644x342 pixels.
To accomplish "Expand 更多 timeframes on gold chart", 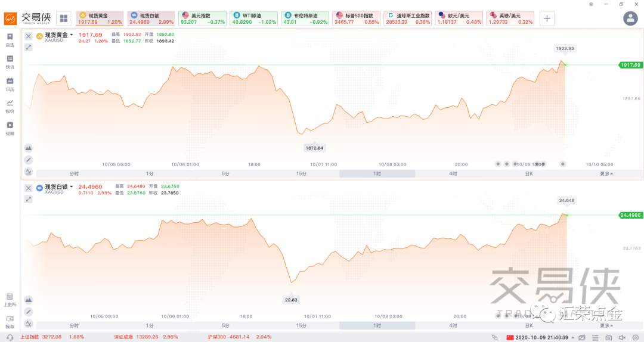I will click(x=606, y=173).
